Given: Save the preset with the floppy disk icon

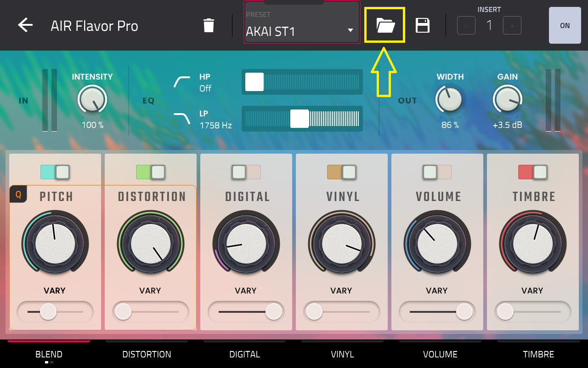Looking at the screenshot, I should pos(423,25).
